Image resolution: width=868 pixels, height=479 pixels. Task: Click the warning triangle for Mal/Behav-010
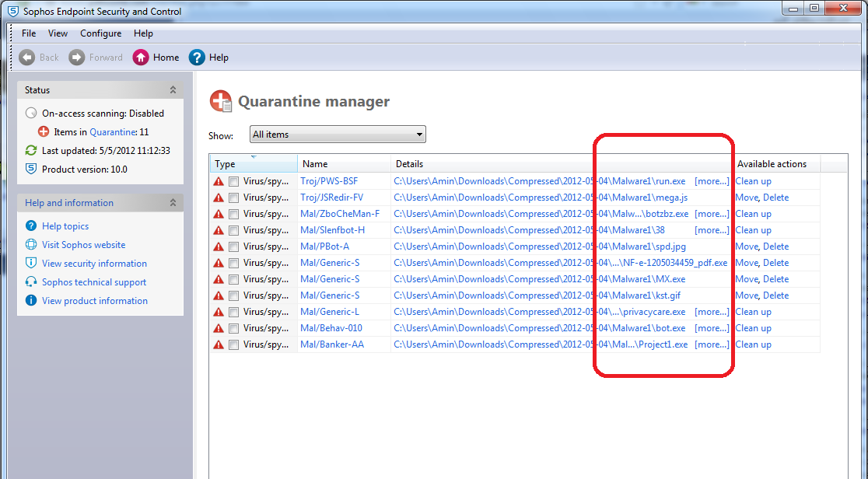tap(219, 328)
